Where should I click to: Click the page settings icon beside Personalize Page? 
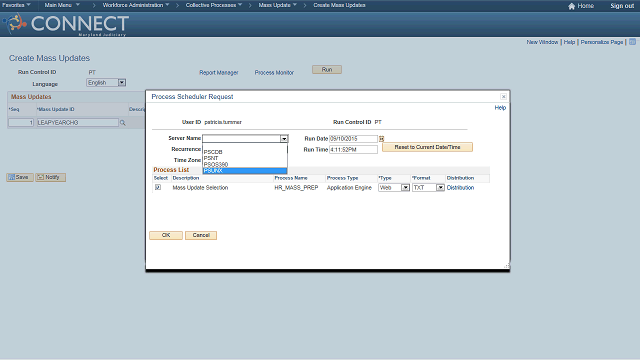click(632, 42)
